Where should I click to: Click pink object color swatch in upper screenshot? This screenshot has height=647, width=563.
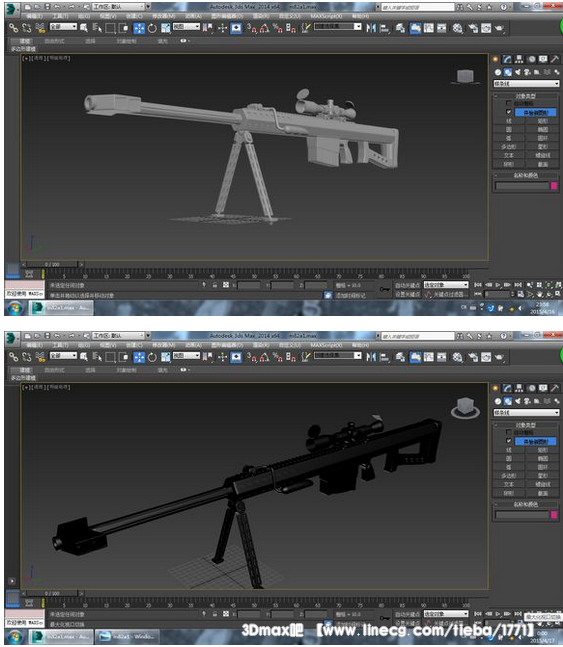coord(554,186)
